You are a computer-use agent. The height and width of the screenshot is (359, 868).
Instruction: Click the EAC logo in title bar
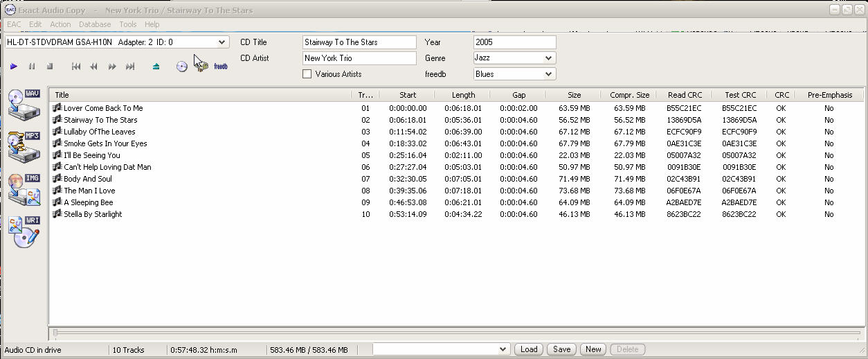point(10,10)
